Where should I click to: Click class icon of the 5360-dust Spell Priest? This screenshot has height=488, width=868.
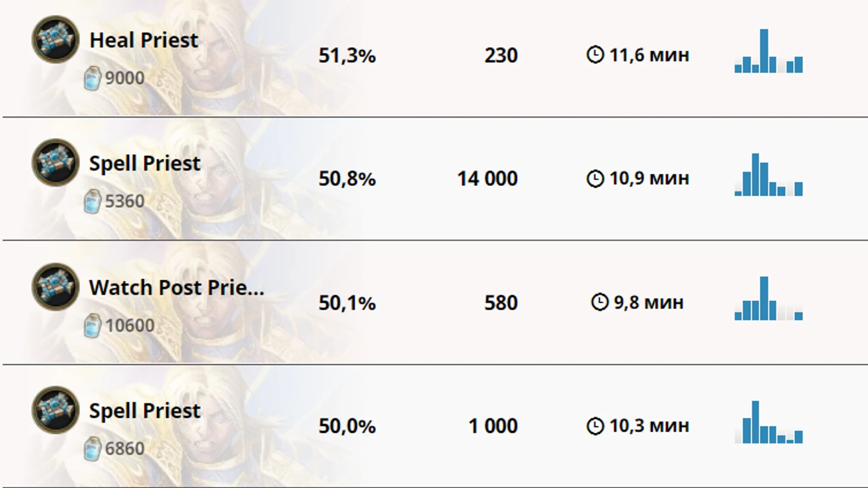(55, 162)
